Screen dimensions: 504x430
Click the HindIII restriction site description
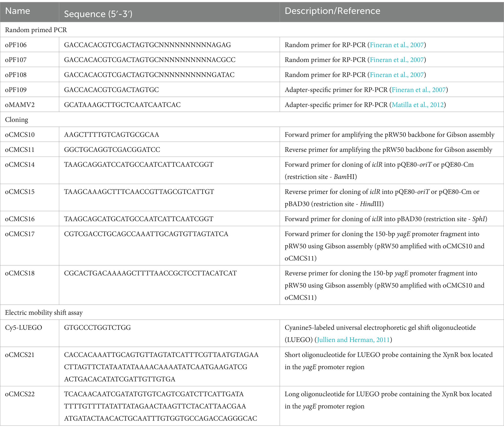[382, 198]
